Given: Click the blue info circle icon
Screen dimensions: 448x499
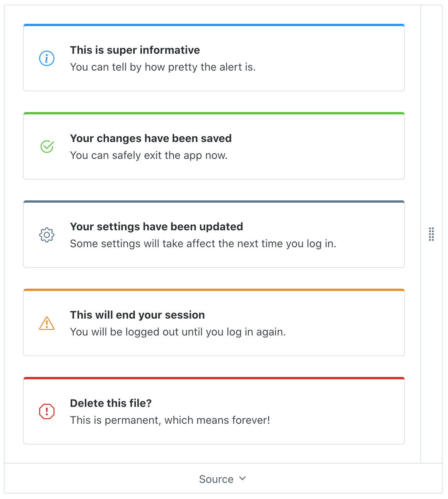Looking at the screenshot, I should point(47,58).
